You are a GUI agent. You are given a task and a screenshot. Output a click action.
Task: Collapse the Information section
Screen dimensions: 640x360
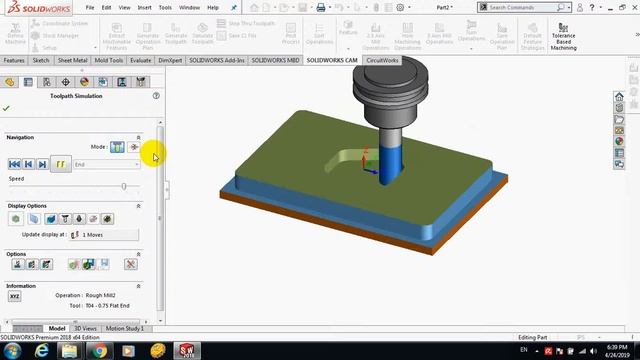[138, 286]
